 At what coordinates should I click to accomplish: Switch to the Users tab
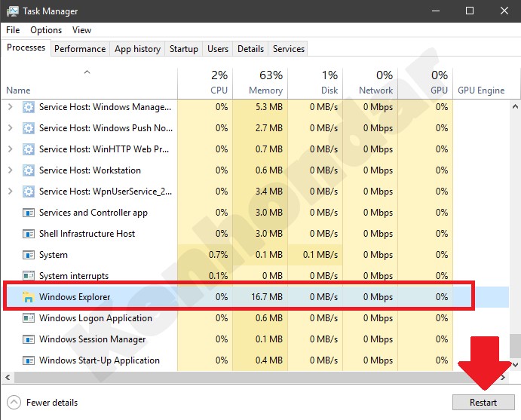(218, 49)
